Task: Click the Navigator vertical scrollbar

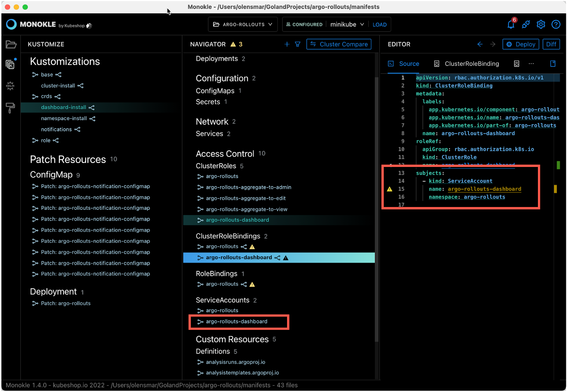Action: [x=377, y=209]
